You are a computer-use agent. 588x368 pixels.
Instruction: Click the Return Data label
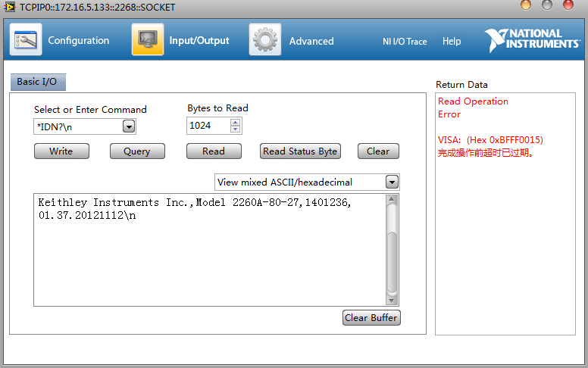coord(461,85)
